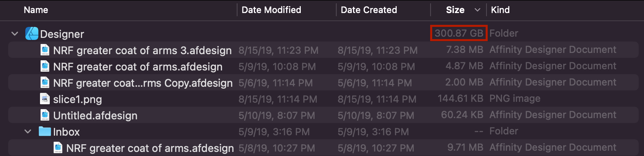Collapse the Designer folder disclosure arrow
Screen dimensions: 644x156
pyautogui.click(x=15, y=34)
